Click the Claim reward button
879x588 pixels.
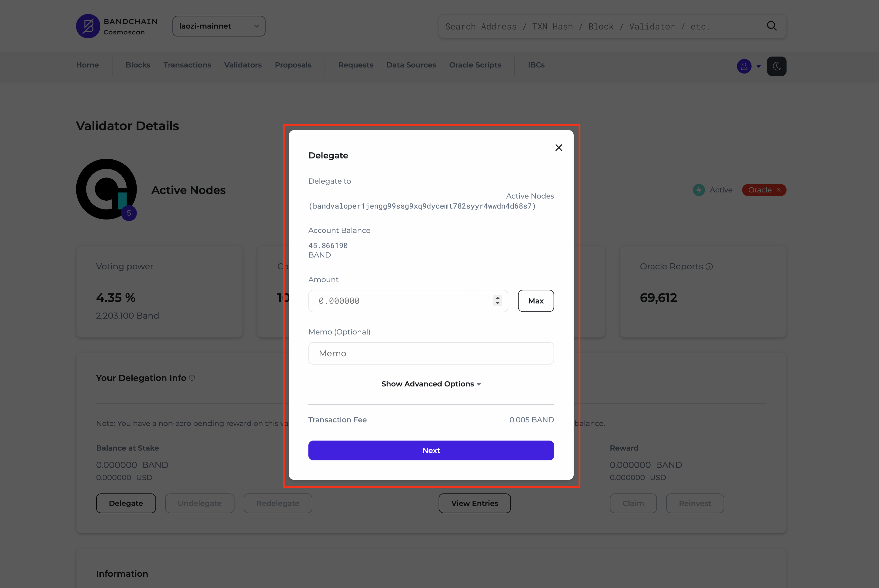633,503
